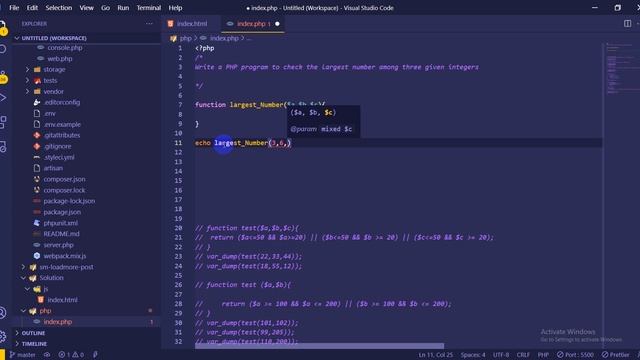Change indentation via Spaces: 4

(473, 355)
